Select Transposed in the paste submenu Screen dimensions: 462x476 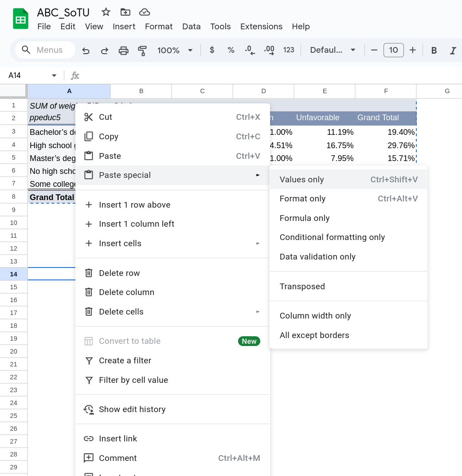pos(302,287)
